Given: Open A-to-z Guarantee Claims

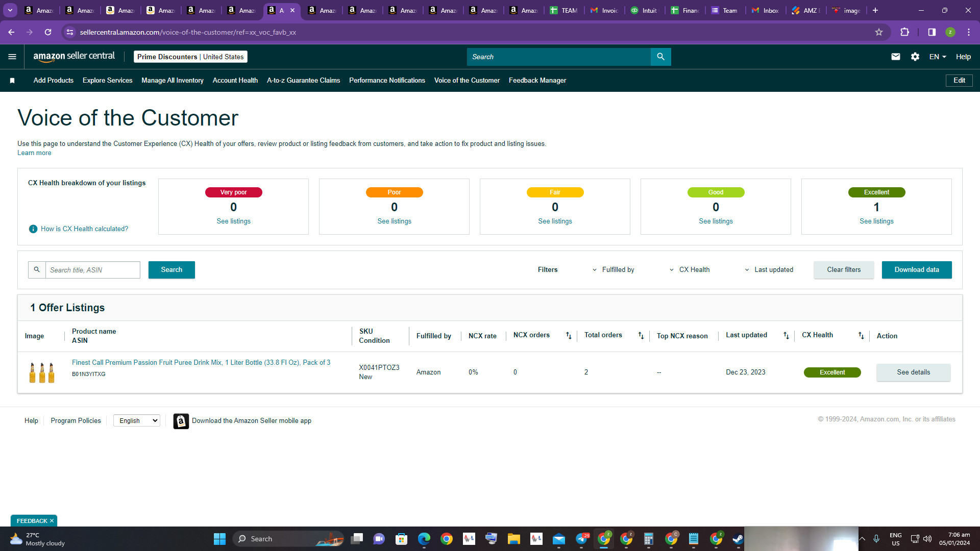Looking at the screenshot, I should [304, 81].
